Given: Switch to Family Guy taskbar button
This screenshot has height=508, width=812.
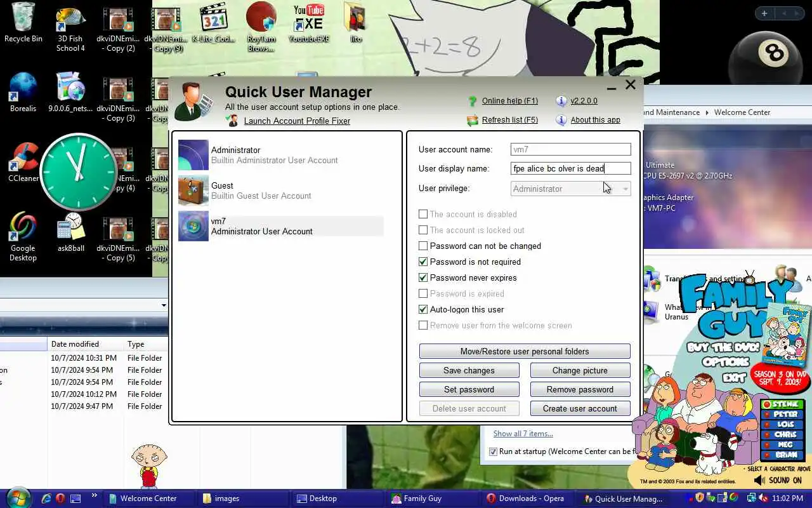Looking at the screenshot, I should pos(432,498).
